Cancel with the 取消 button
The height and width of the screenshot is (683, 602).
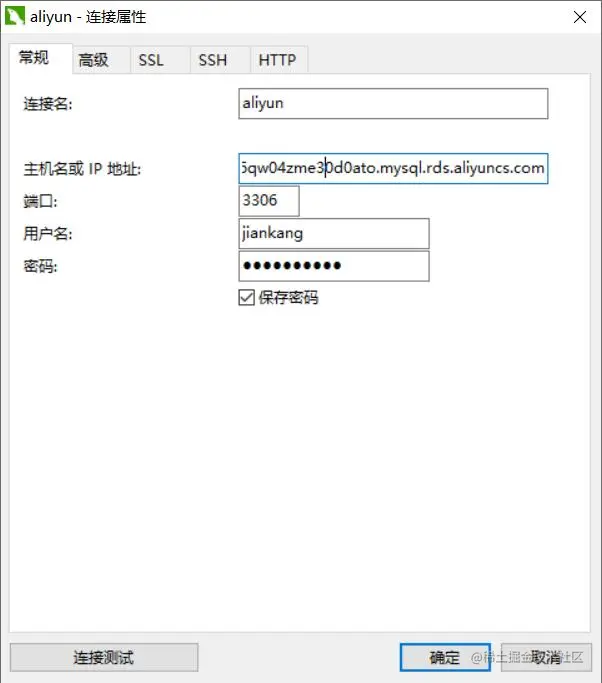tap(546, 657)
